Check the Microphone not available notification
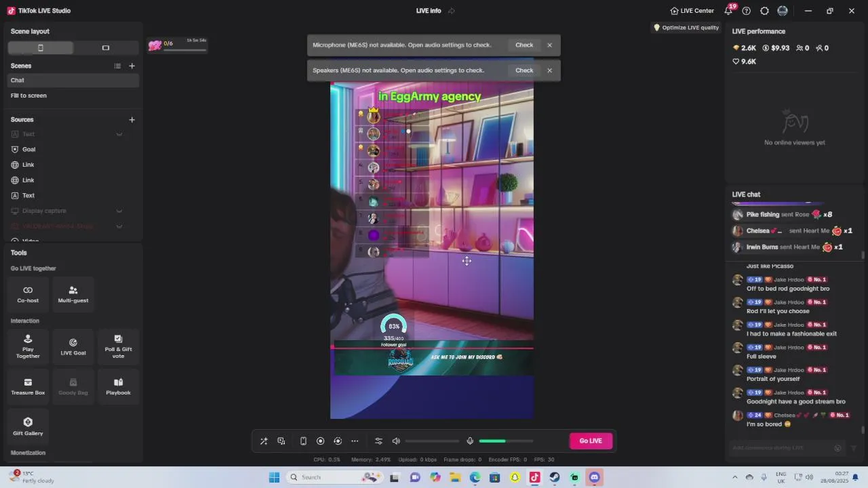 click(x=524, y=45)
